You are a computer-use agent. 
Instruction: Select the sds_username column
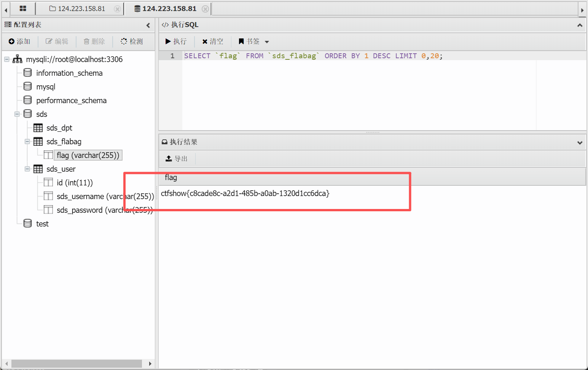coord(105,196)
